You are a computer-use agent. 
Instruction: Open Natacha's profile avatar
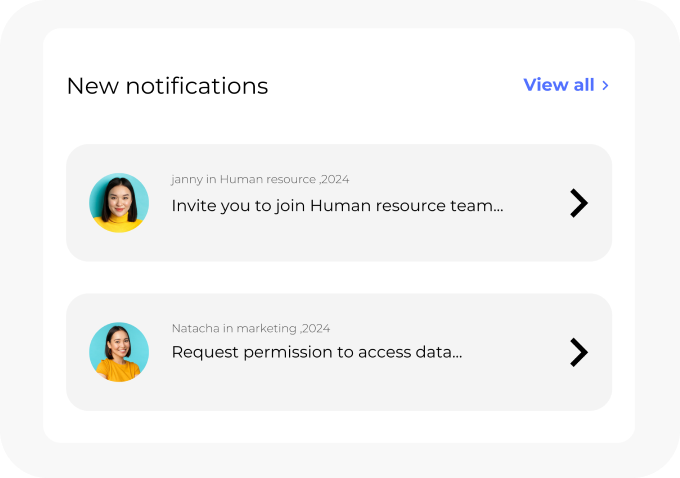119,352
